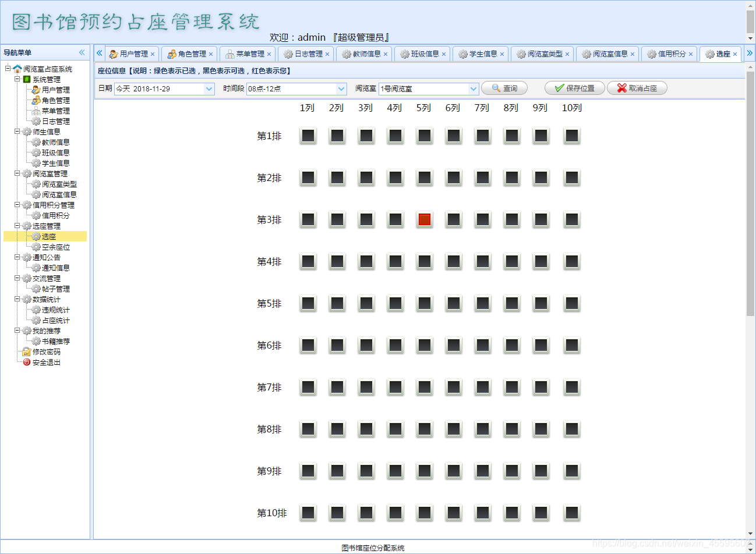Select seat at 第8排 1列

pos(308,429)
